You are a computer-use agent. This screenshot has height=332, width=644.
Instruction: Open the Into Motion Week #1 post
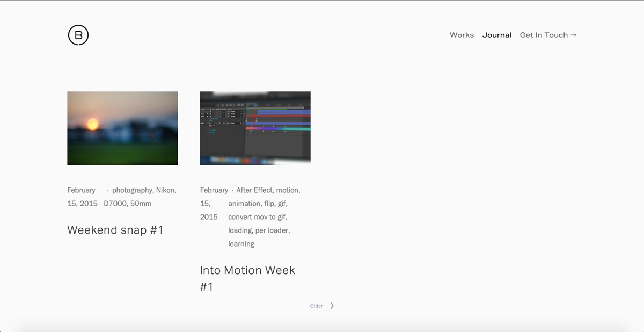coord(247,270)
